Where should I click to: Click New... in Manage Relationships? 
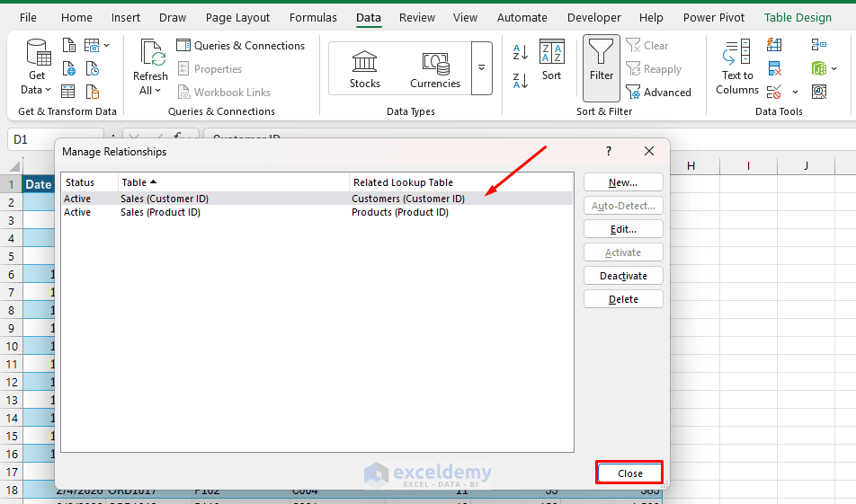pos(623,182)
